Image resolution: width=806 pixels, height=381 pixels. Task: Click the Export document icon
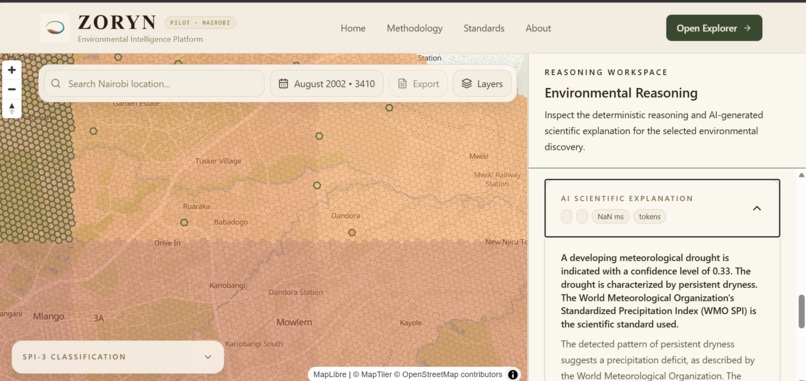click(402, 84)
